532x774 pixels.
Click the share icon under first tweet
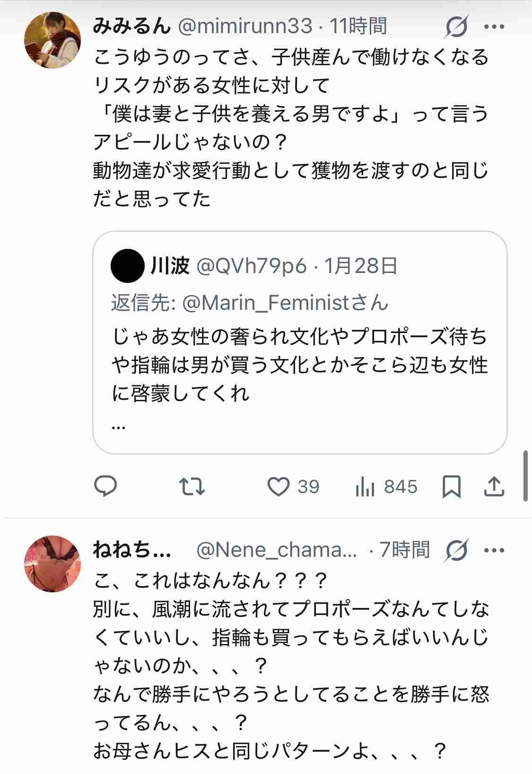(494, 486)
